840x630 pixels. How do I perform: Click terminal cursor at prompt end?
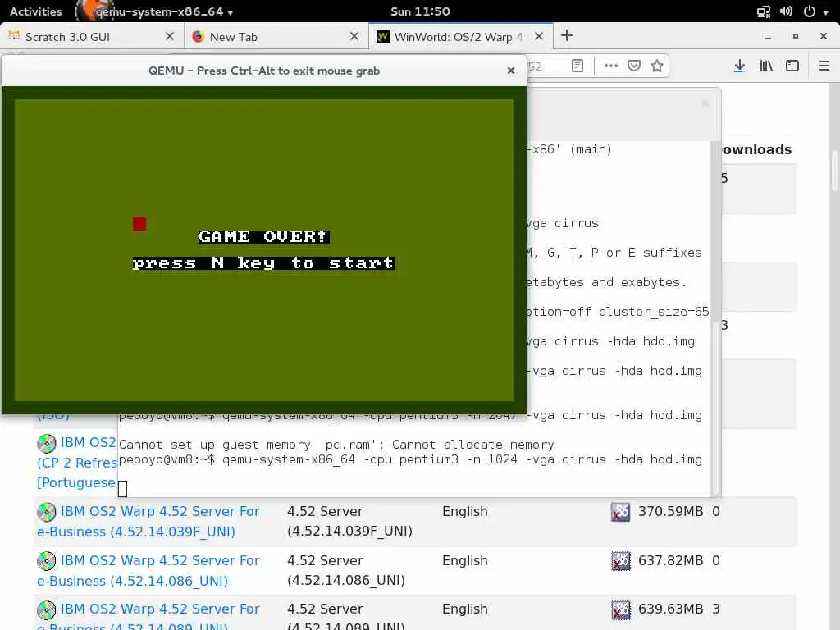(123, 489)
